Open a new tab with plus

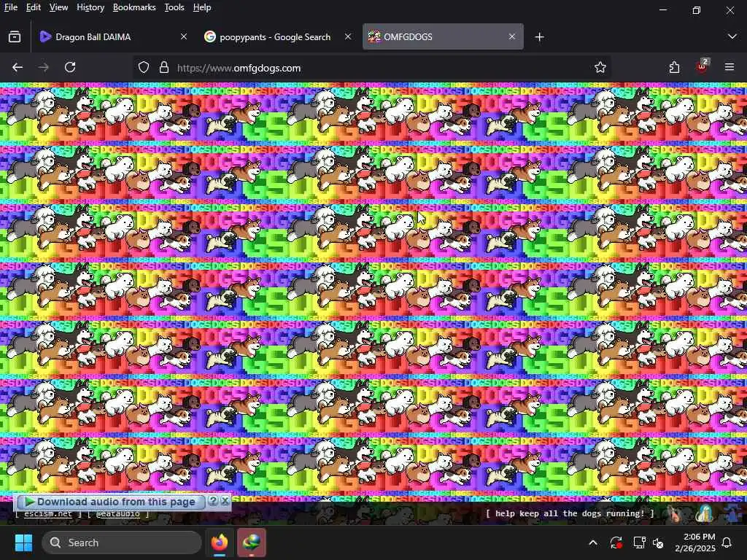tap(539, 36)
